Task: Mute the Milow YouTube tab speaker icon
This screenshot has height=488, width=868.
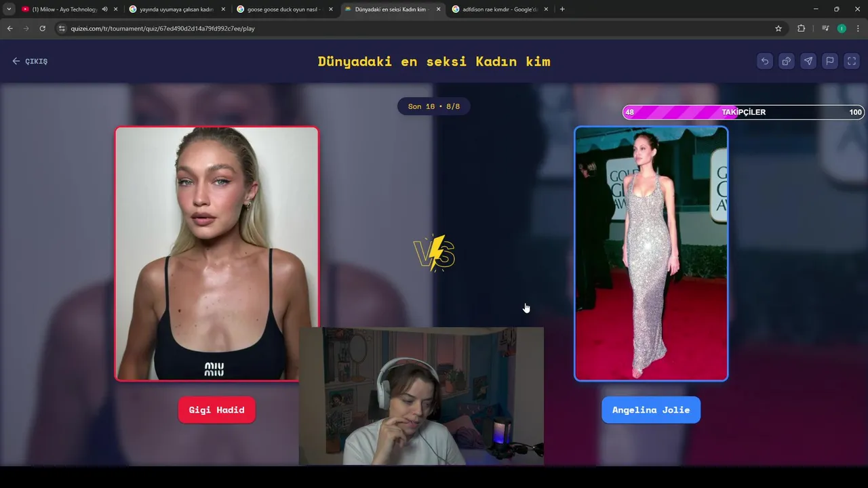Action: click(x=104, y=9)
